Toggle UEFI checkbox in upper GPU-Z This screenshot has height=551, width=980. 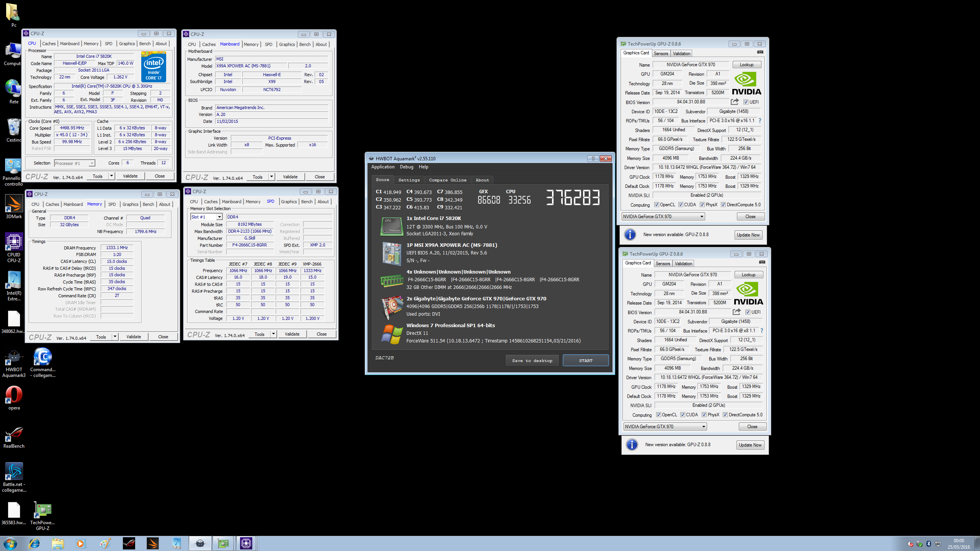[746, 102]
